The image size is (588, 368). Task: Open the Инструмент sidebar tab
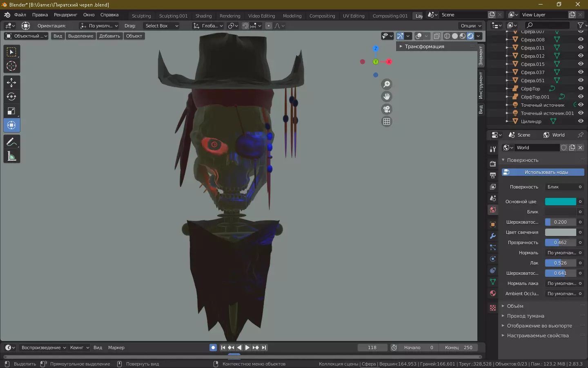point(481,85)
